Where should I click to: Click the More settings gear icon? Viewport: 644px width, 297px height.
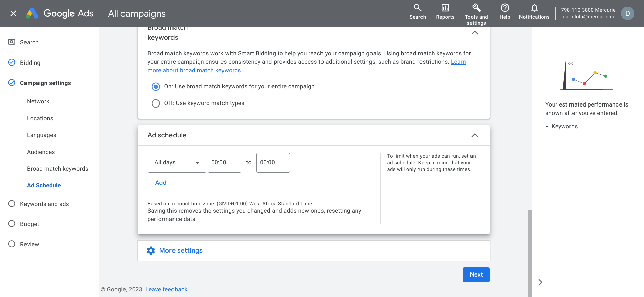[151, 251]
